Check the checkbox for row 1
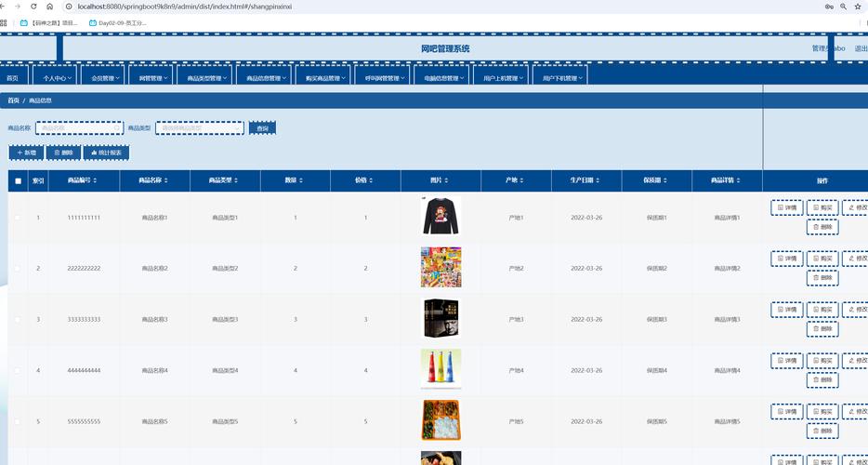Image resolution: width=868 pixels, height=465 pixels. [x=17, y=218]
